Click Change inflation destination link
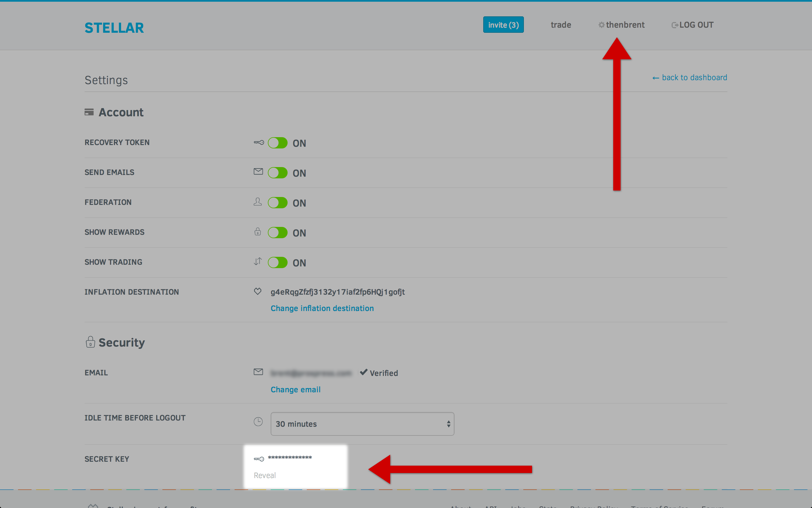Image resolution: width=812 pixels, height=508 pixels. [x=322, y=308]
